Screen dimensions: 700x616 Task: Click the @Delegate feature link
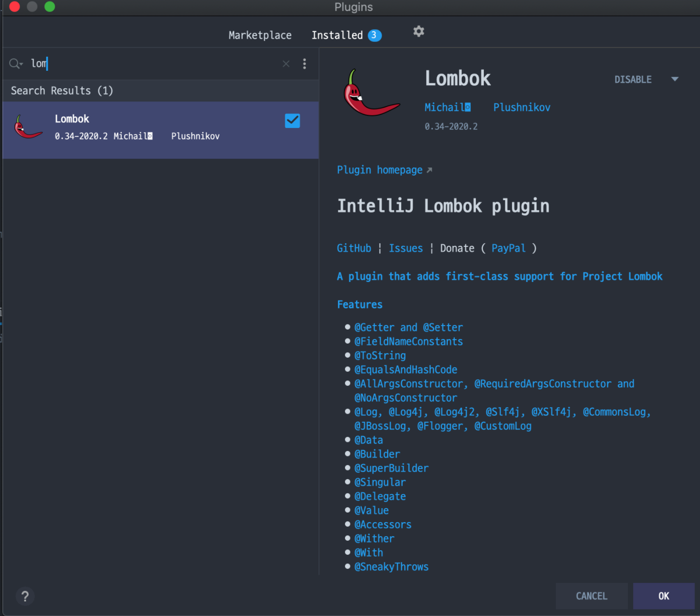380,496
